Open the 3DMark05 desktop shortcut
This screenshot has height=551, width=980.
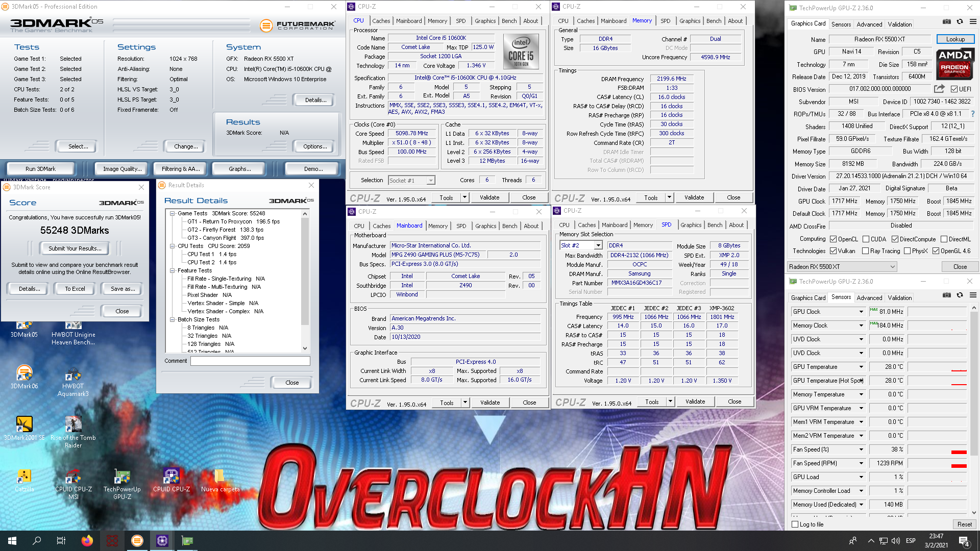coord(24,329)
